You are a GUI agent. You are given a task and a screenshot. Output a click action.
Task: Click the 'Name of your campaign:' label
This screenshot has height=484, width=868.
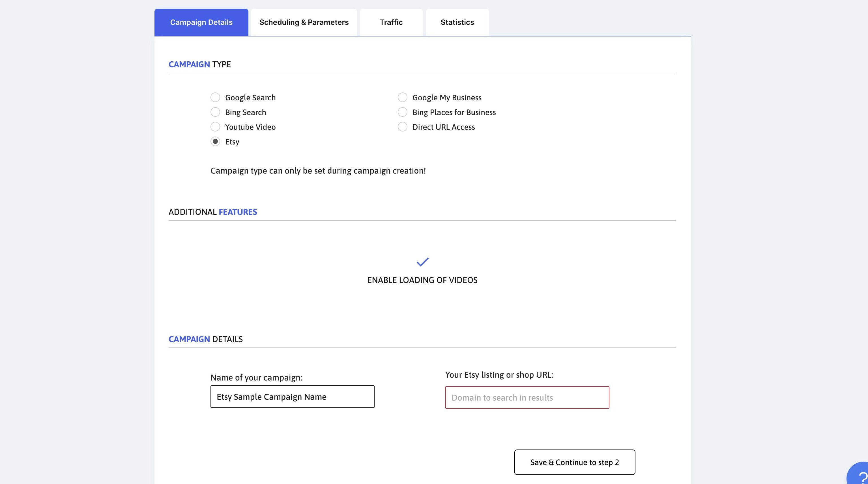(256, 378)
